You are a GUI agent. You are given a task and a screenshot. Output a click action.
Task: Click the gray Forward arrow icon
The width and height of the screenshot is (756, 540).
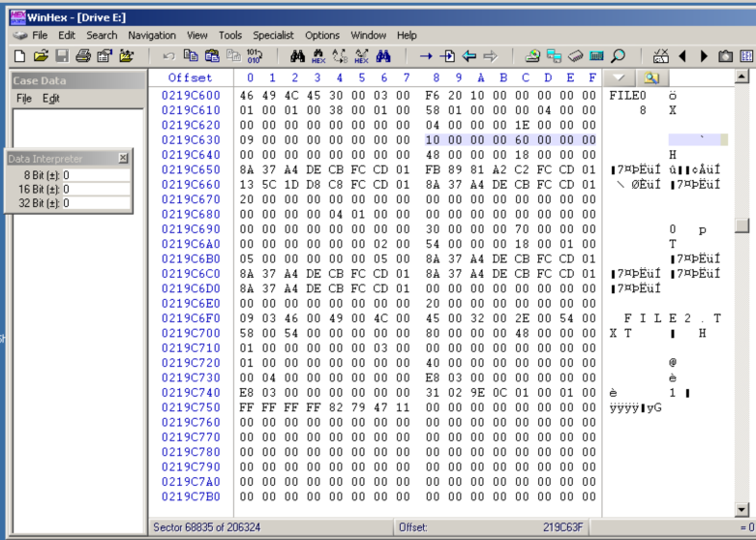coord(491,56)
